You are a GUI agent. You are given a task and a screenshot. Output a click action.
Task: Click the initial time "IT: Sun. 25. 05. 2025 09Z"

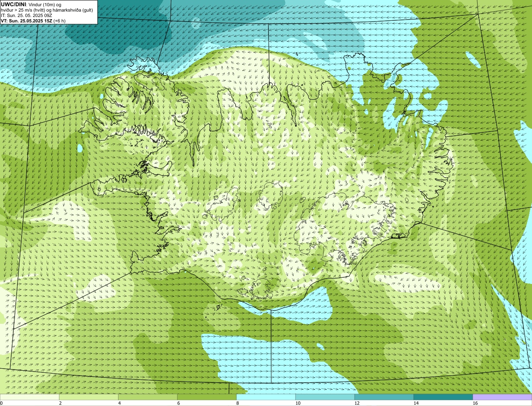(x=27, y=15)
